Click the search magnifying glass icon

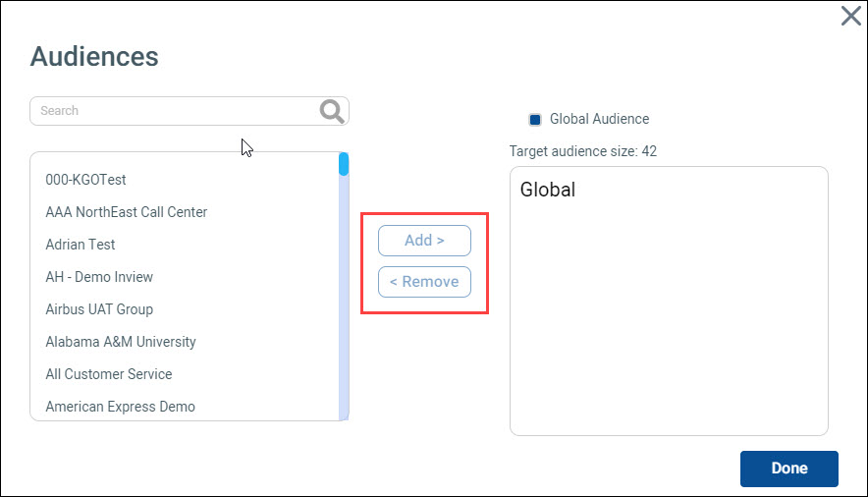point(332,111)
